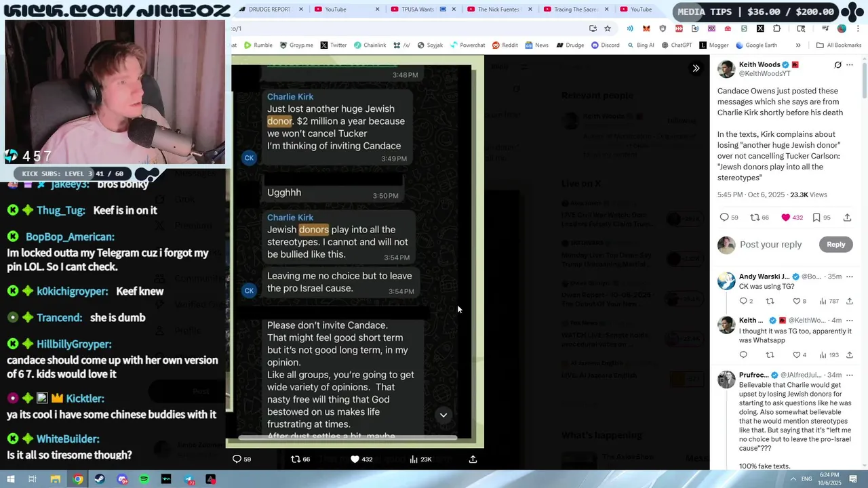Image resolution: width=868 pixels, height=488 pixels.
Task: Click the like heart under the image viewer
Action: [355, 459]
